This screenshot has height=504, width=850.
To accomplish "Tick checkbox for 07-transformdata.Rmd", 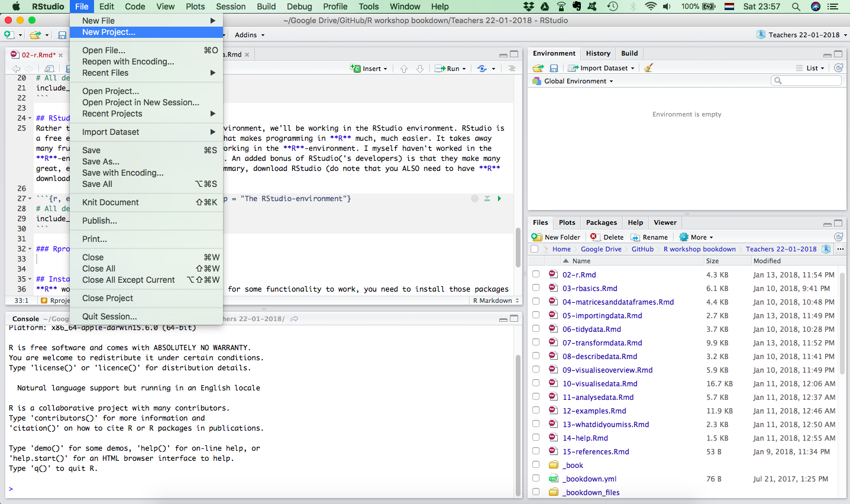I will point(536,343).
